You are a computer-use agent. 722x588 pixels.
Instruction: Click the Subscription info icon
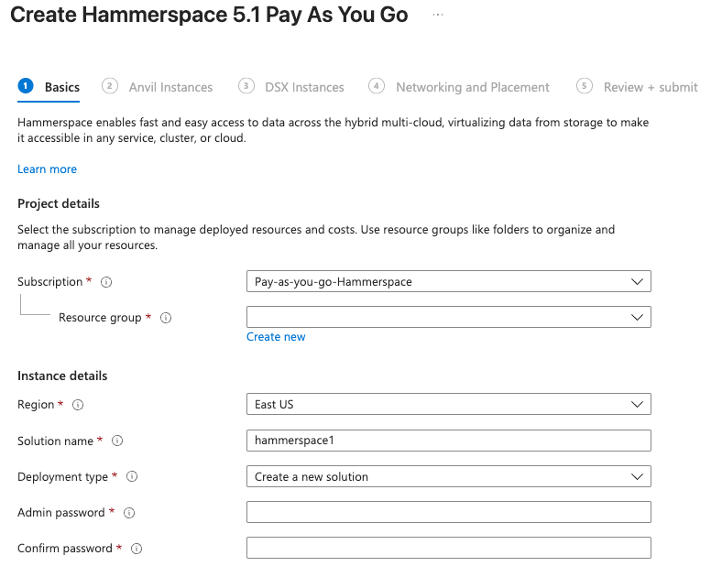click(x=106, y=282)
